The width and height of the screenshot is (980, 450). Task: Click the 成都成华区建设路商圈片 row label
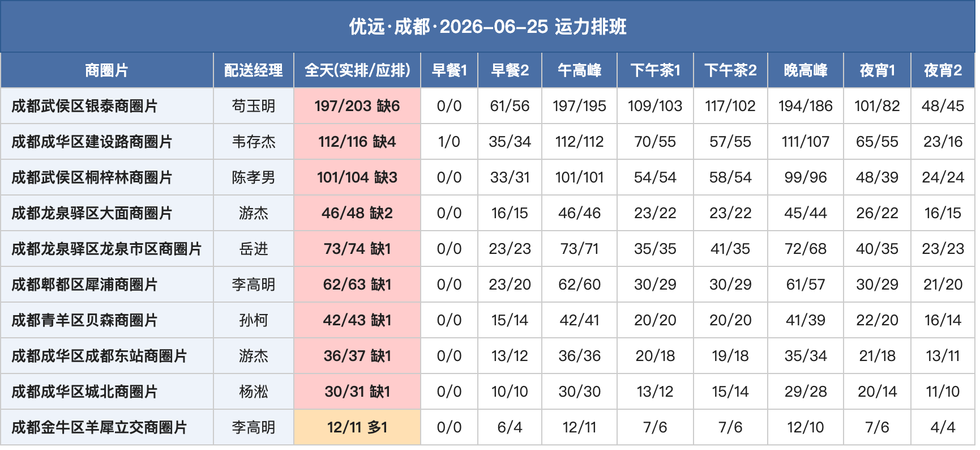pos(92,142)
